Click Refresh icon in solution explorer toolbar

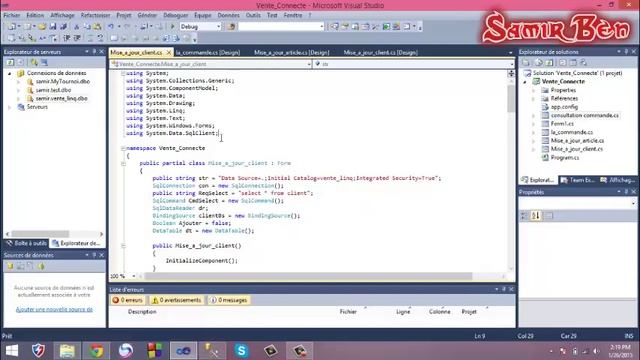(549, 62)
